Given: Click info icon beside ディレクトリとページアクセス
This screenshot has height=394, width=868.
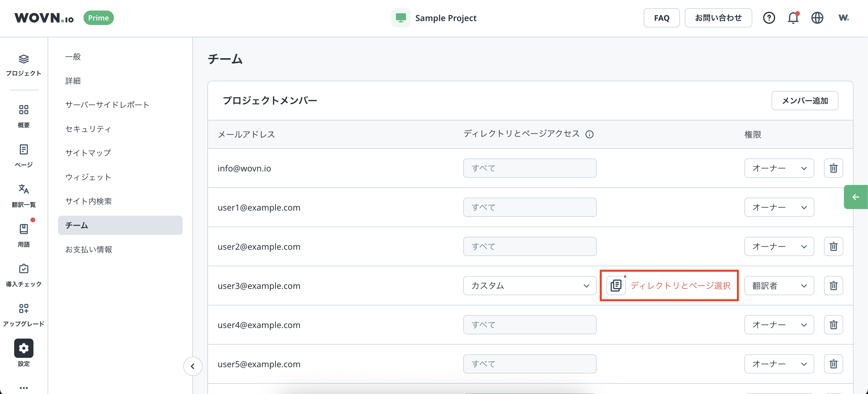Looking at the screenshot, I should (x=589, y=134).
